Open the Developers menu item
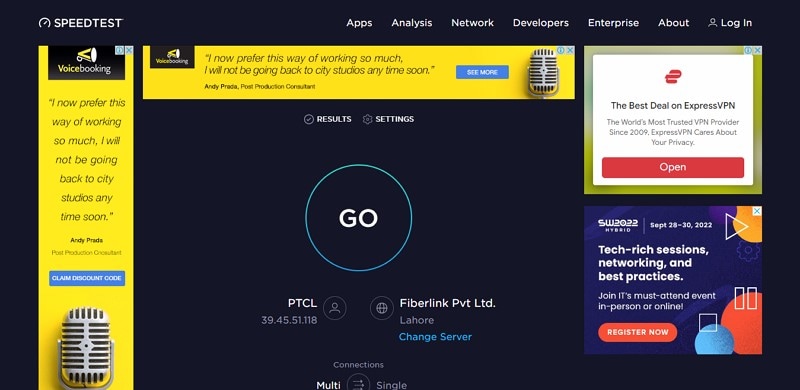Viewport: 800px width, 390px height. (541, 23)
